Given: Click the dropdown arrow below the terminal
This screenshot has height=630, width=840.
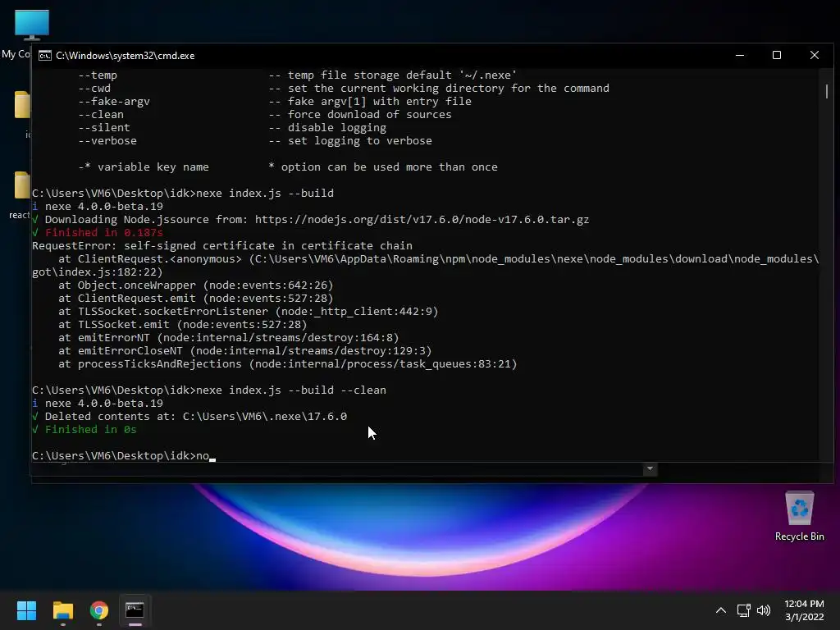Looking at the screenshot, I should [x=650, y=468].
